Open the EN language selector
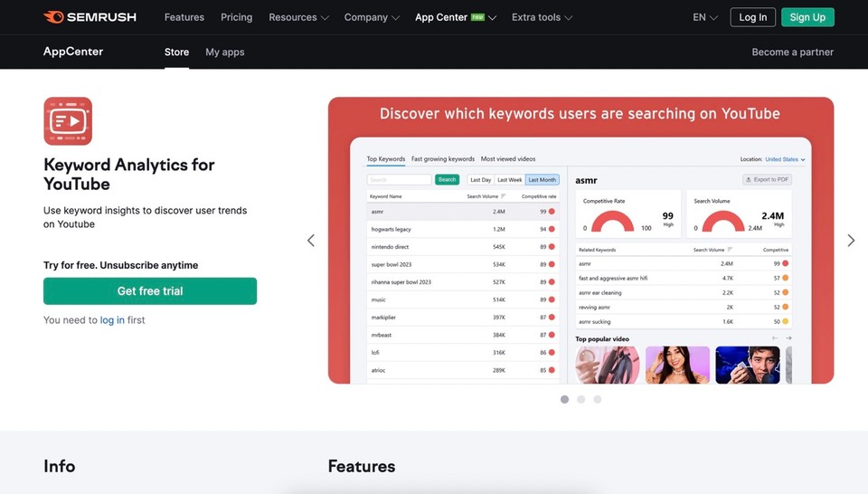This screenshot has height=494, width=868. [704, 17]
